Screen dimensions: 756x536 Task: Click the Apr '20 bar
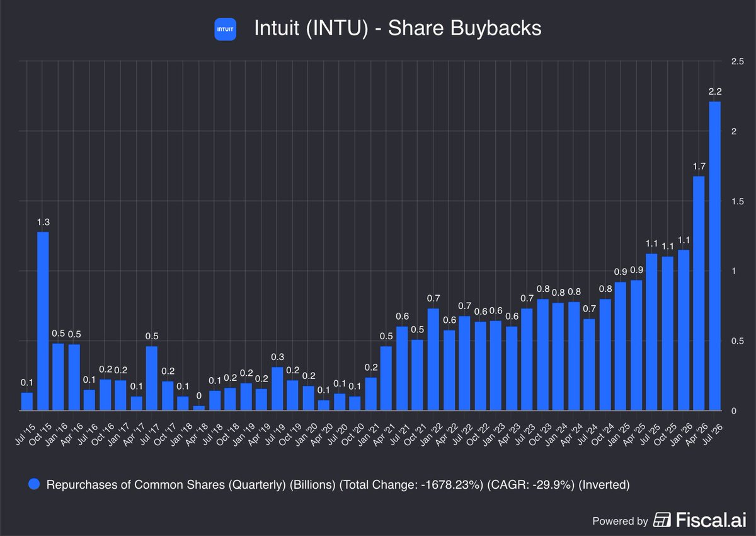(x=323, y=405)
